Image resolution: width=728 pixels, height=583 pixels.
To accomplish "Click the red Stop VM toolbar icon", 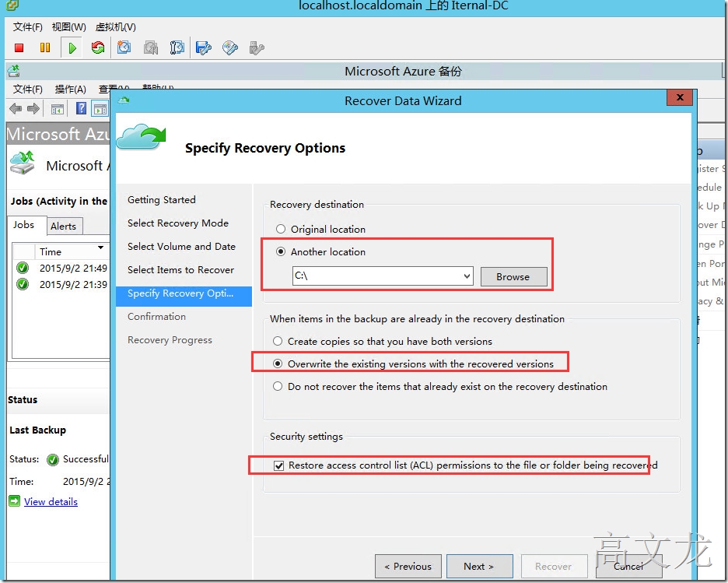I will (19, 47).
